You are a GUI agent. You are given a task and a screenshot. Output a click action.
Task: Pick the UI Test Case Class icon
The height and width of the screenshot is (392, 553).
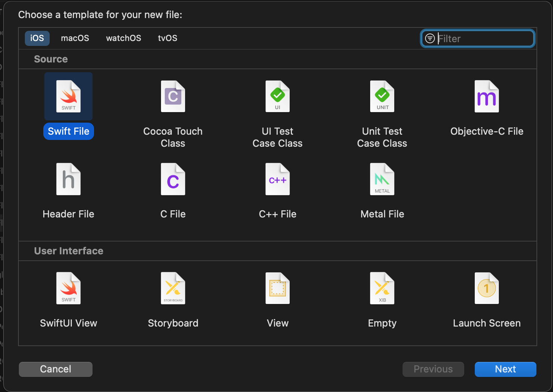coord(278,96)
